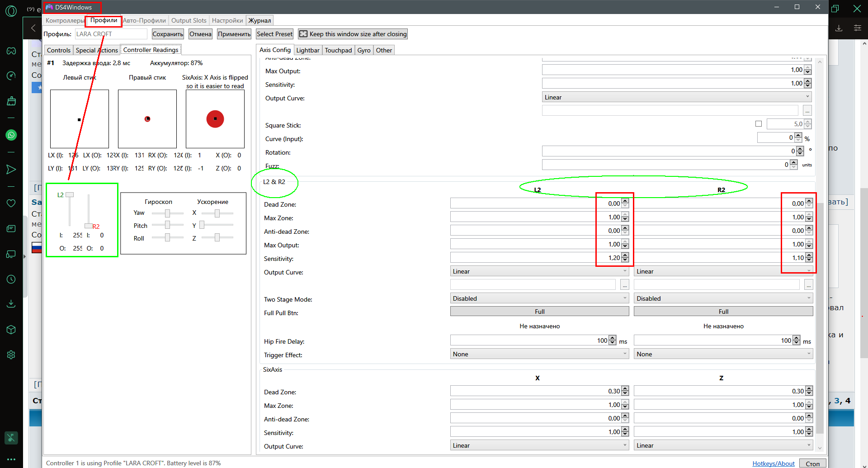Open history clock icon in sidebar
The height and width of the screenshot is (468, 868).
[x=11, y=279]
